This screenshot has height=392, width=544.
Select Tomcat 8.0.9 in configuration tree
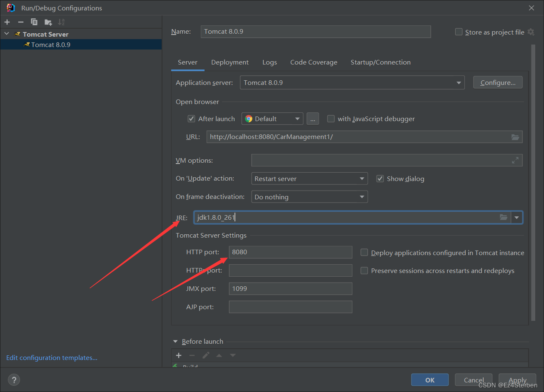(x=81, y=45)
